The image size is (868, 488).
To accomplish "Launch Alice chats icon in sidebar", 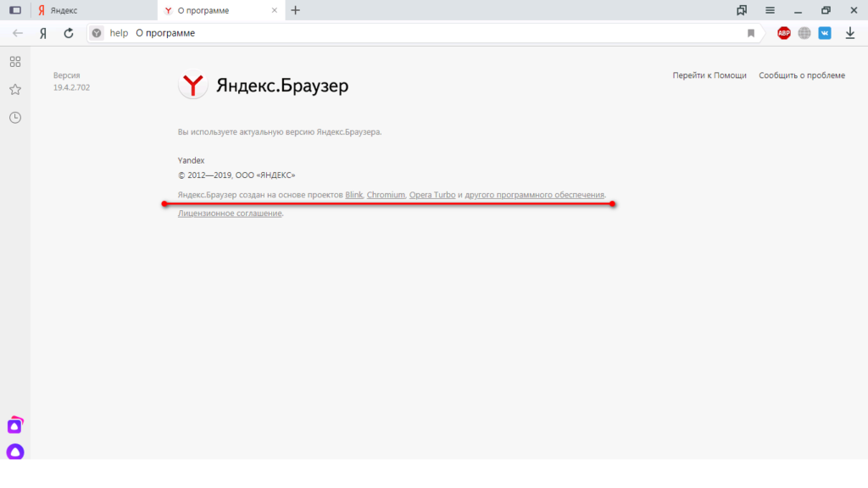I will click(15, 425).
